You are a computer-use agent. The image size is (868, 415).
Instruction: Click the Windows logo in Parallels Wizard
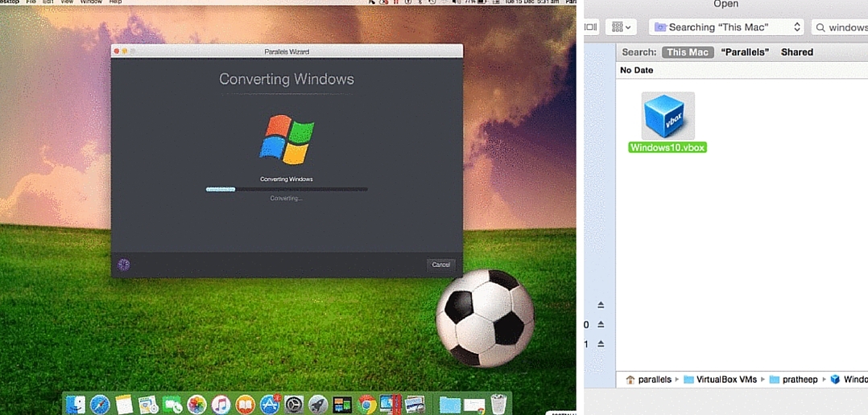pos(287,139)
